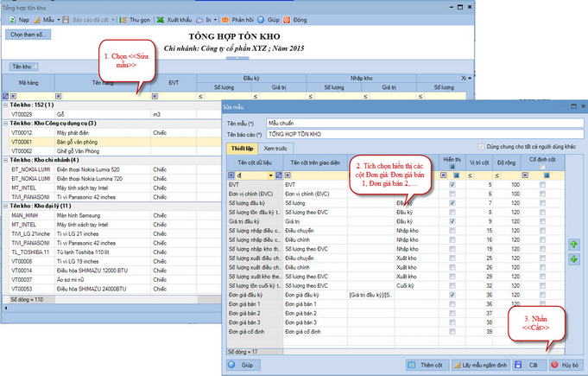The image size is (588, 376).
Task: Click the Số lượng tồn cuối kỳ row
Action: pos(395,285)
